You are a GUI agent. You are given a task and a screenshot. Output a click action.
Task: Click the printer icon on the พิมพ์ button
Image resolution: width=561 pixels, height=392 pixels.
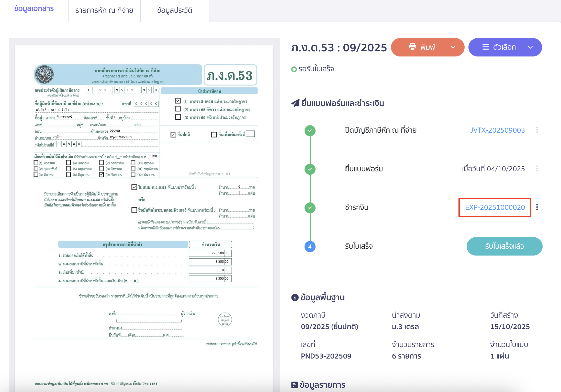[x=413, y=47]
